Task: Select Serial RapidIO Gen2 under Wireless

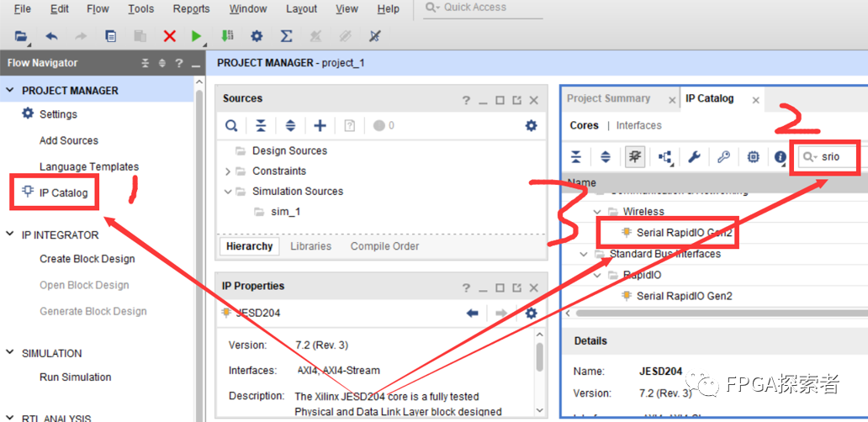Action: pyautogui.click(x=684, y=233)
